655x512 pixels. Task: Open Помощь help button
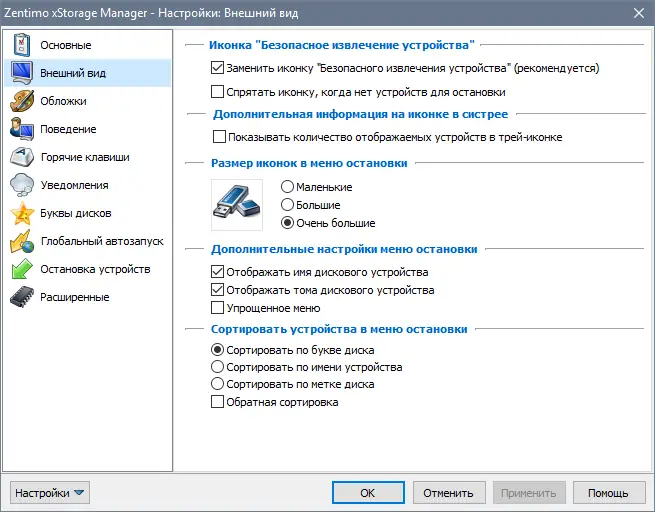pos(608,492)
